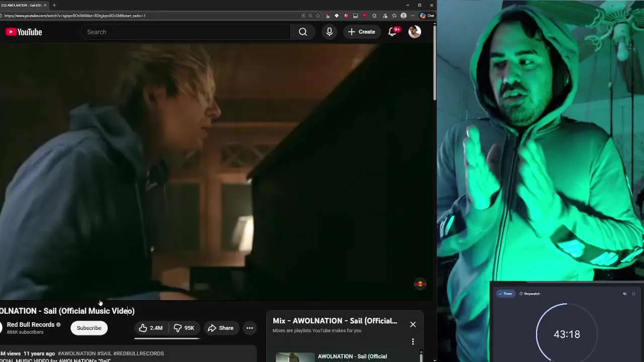Dislike the video showing 95K

coord(184,328)
